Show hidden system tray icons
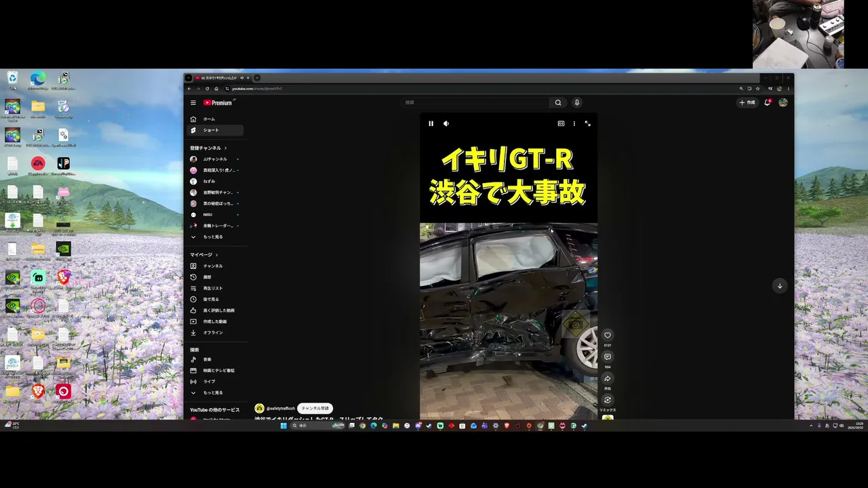Screen dimensions: 868x488 tap(811, 426)
